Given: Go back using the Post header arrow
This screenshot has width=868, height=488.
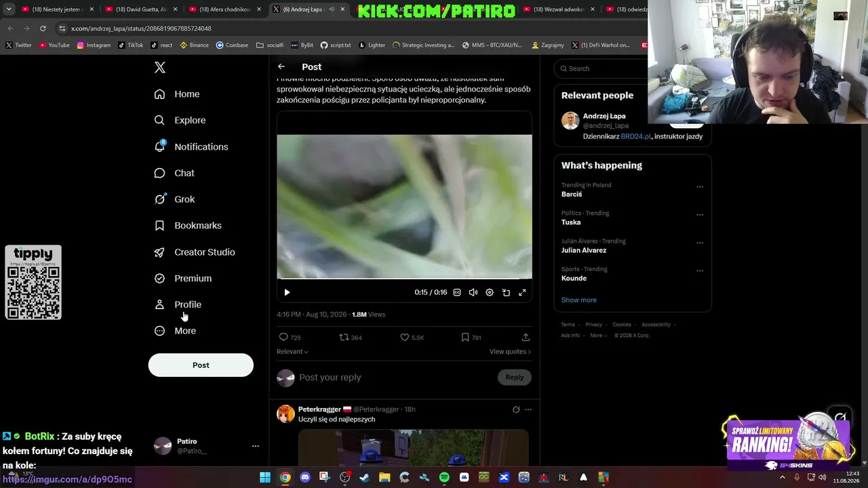Looking at the screenshot, I should [281, 66].
